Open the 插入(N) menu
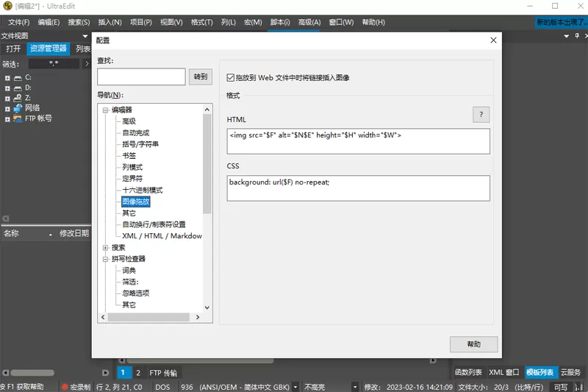 [110, 22]
